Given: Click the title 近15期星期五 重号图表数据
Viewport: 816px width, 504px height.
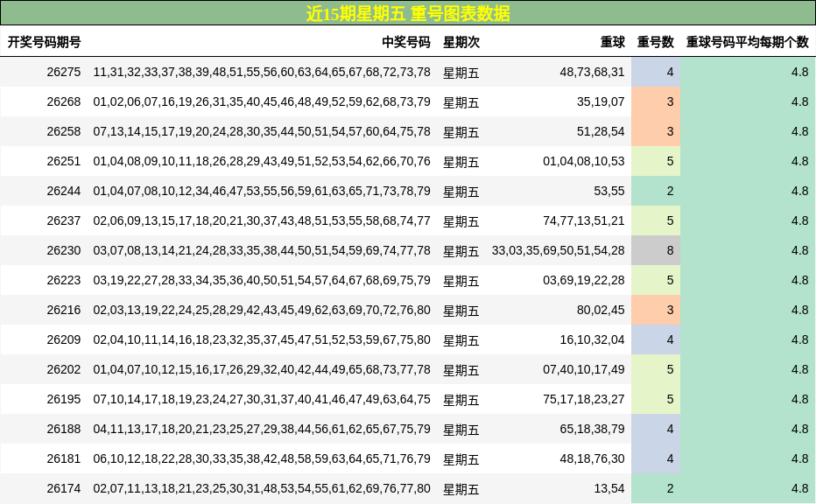Looking at the screenshot, I should 407,13.
